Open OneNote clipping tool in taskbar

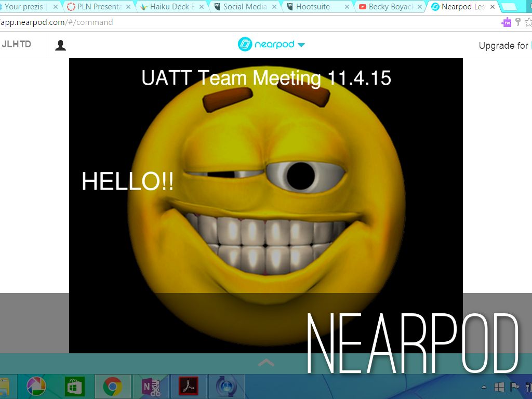[151, 387]
